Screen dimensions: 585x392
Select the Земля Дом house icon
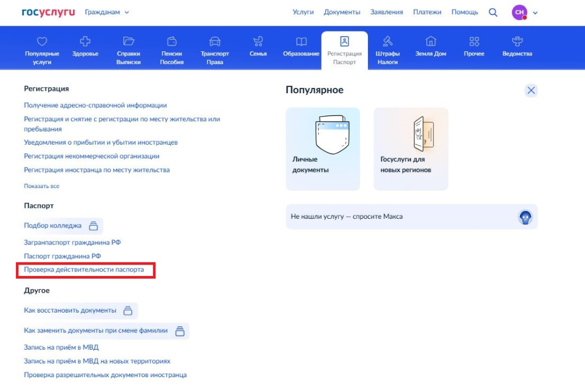[x=431, y=41]
